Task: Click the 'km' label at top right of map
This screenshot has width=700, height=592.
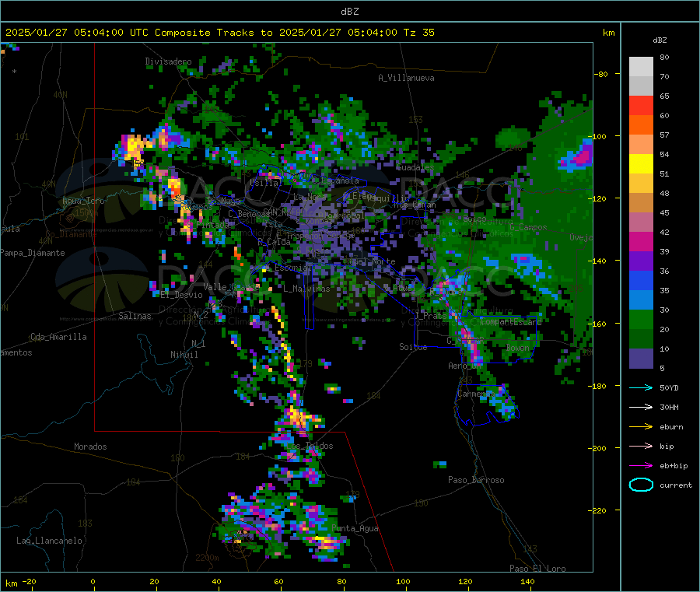Action: pyautogui.click(x=608, y=33)
